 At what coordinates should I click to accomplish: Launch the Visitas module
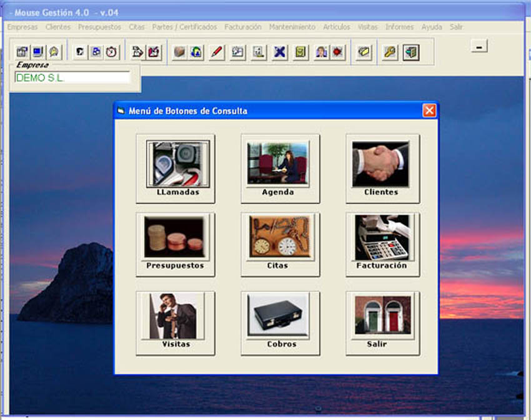[x=176, y=323]
